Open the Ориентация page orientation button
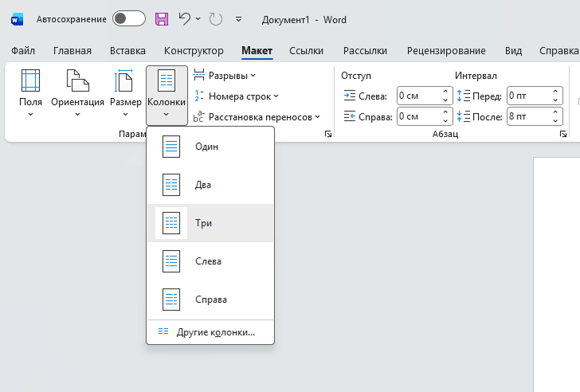Image resolution: width=580 pixels, height=392 pixels. click(78, 94)
